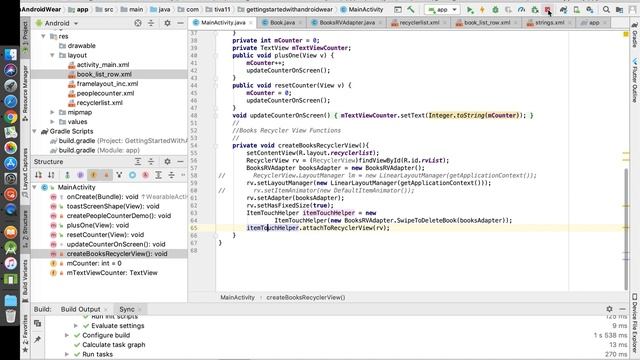Toggle Show non-public members in Structure toolbar

coord(106,175)
